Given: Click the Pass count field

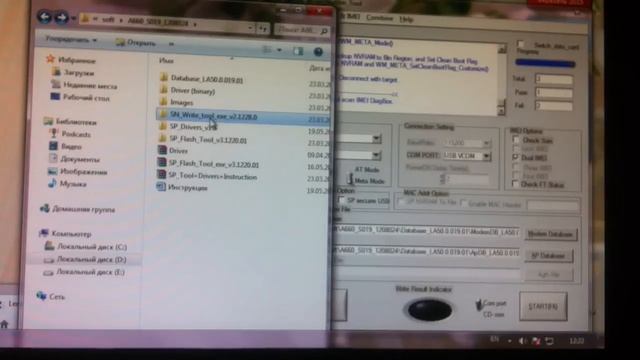Looking at the screenshot, I should click(554, 93).
